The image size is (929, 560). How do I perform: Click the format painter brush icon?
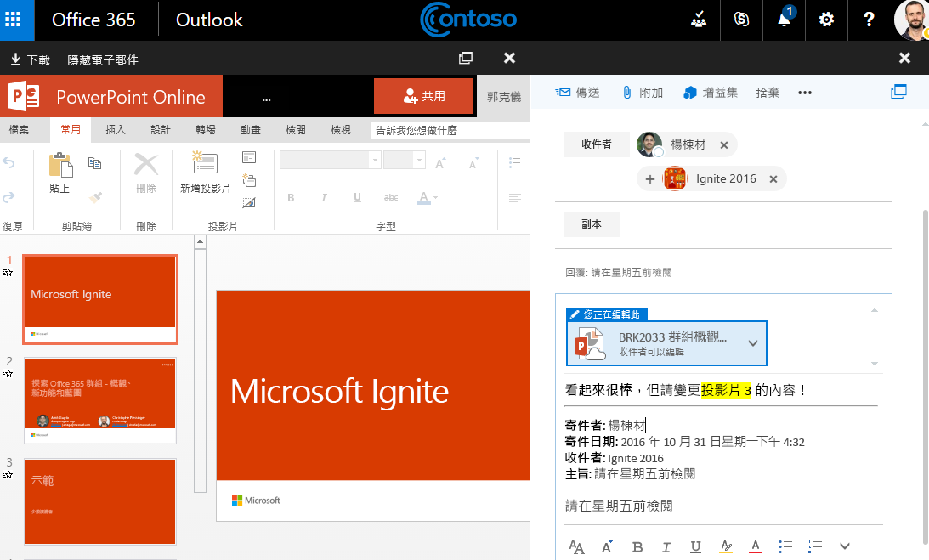coord(95,197)
